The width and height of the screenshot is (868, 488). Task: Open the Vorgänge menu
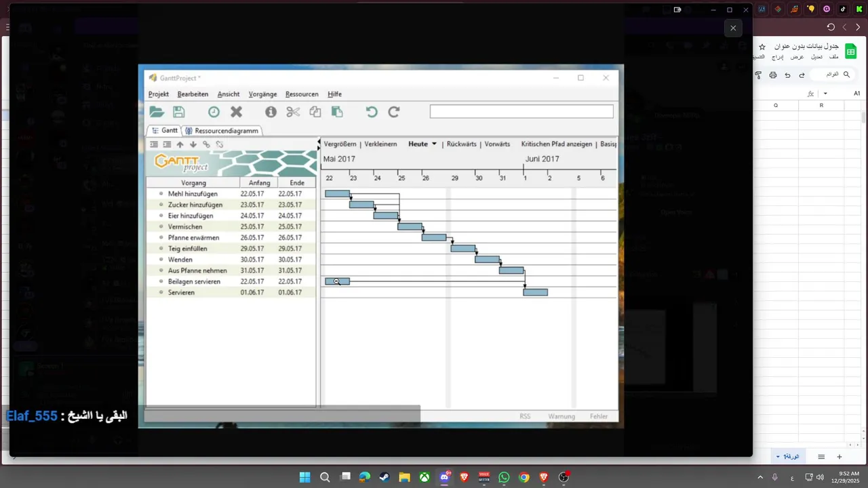pos(262,94)
